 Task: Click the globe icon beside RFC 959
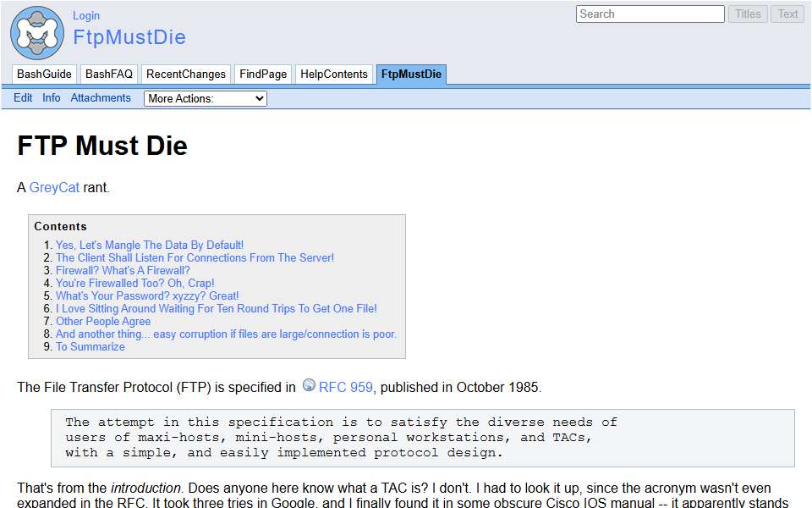(309, 384)
